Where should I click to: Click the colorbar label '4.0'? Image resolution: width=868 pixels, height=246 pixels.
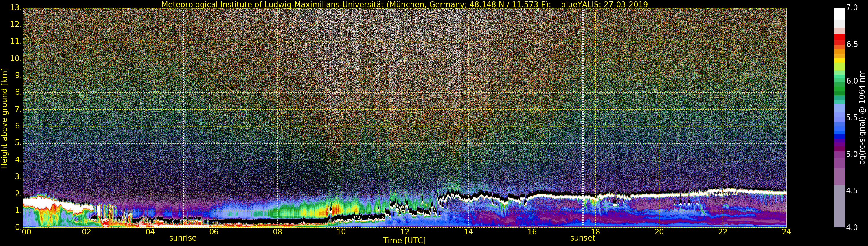pyautogui.click(x=852, y=227)
